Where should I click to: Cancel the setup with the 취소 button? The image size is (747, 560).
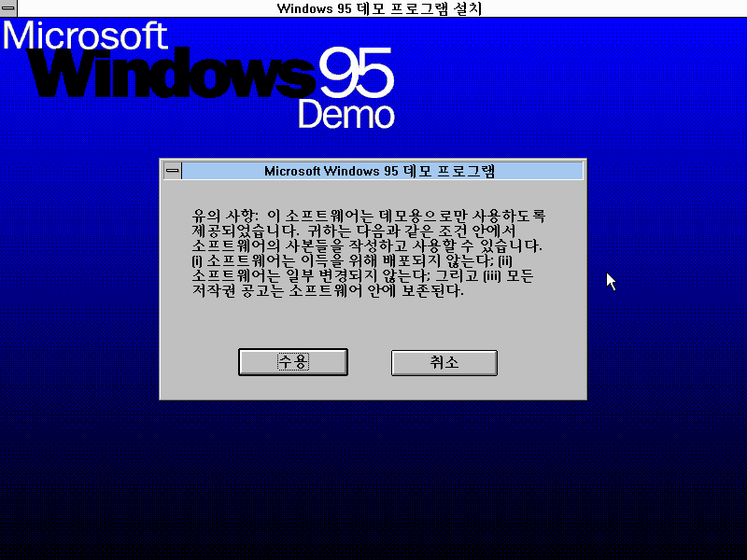(444, 363)
